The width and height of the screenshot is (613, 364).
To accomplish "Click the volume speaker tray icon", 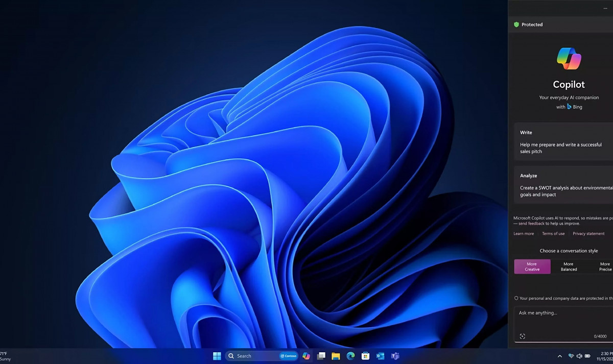I will [579, 356].
